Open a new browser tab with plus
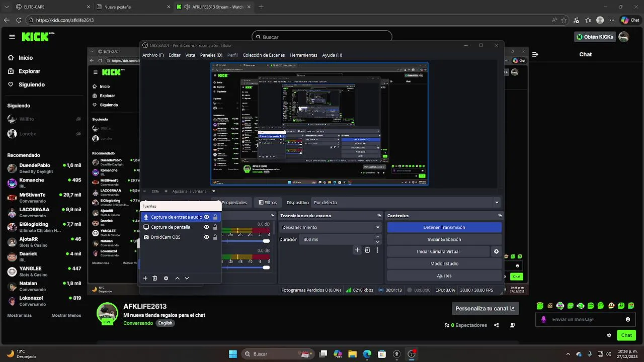Image resolution: width=644 pixels, height=362 pixels. (261, 7)
